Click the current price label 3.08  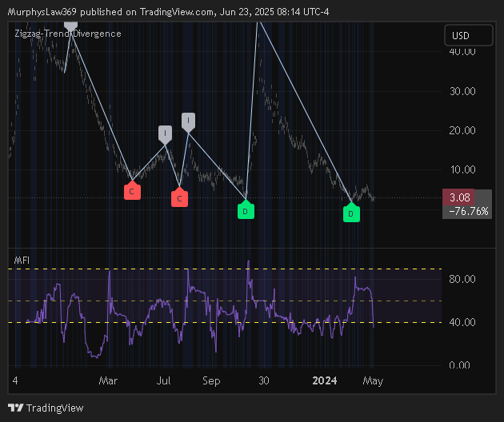[x=458, y=197]
